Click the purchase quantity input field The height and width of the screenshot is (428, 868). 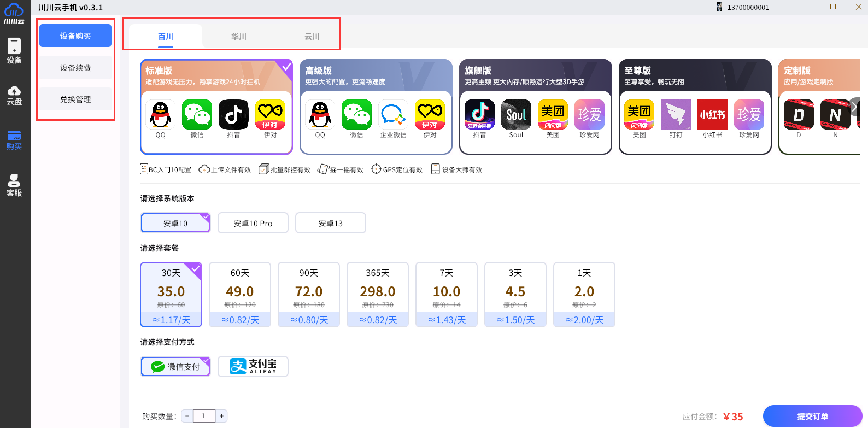tap(204, 416)
